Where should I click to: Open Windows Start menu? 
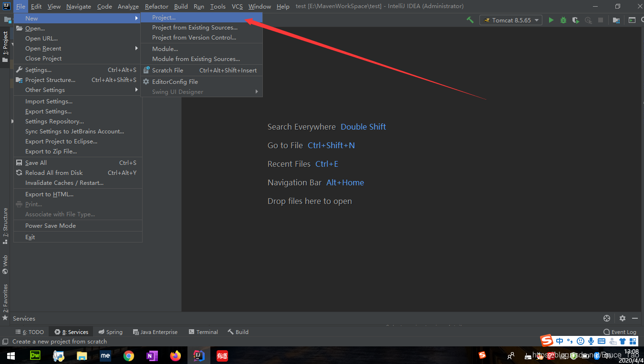(x=10, y=355)
